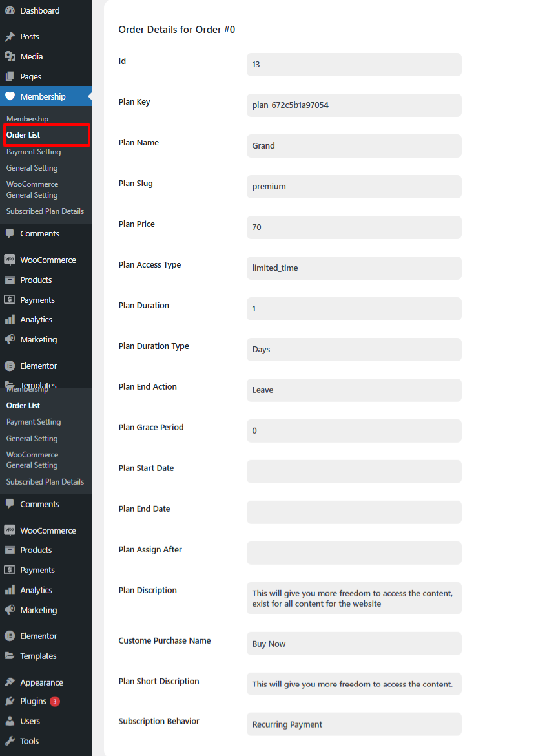Select the empty Plan Start Date field
The width and height of the screenshot is (536, 756).
[354, 472]
